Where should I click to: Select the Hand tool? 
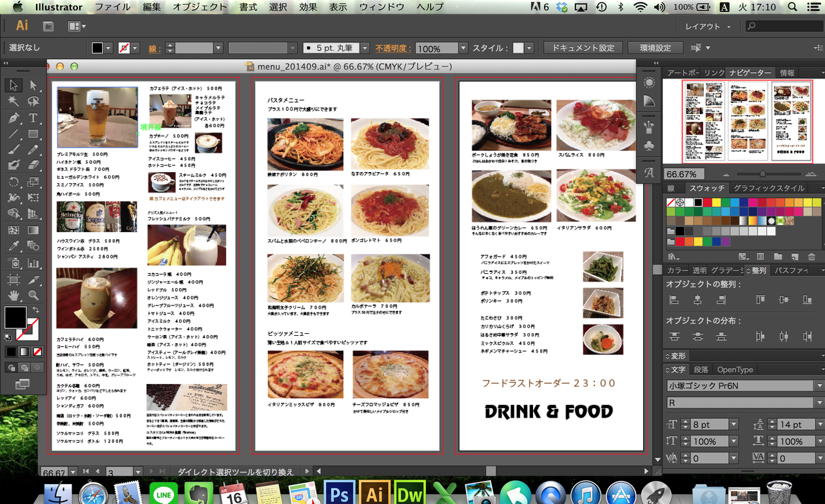(x=14, y=295)
